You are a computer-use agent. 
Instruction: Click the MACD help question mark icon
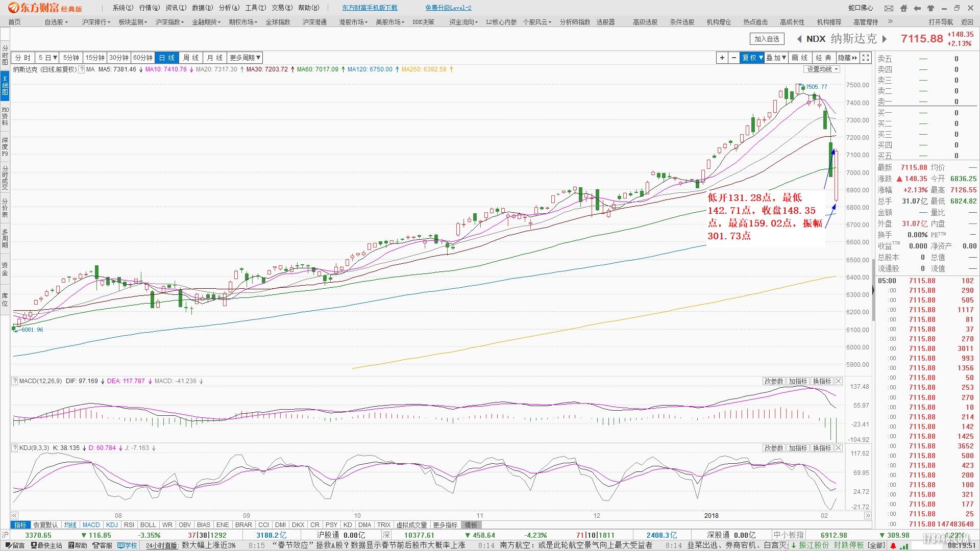[15, 381]
